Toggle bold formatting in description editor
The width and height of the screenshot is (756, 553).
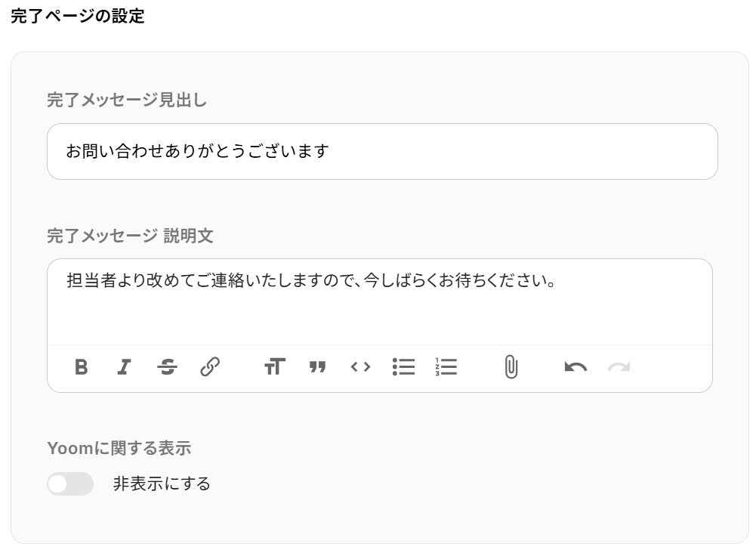pos(82,367)
